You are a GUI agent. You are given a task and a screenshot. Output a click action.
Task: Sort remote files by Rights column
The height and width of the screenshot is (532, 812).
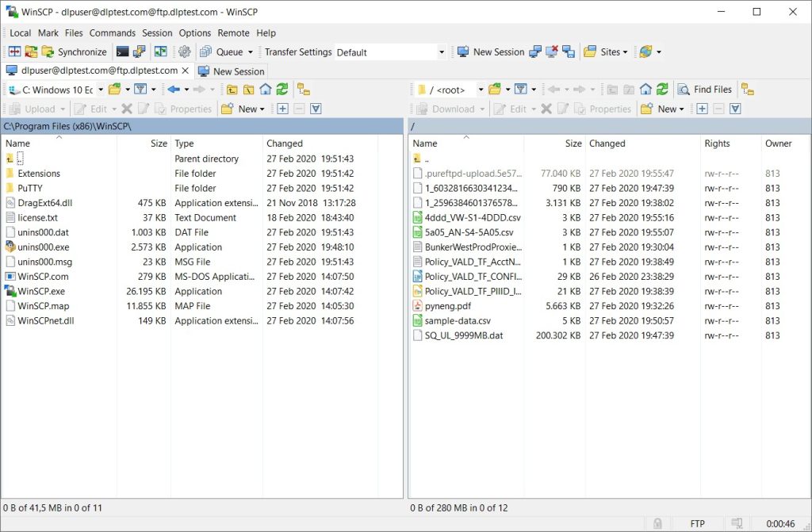coord(730,144)
